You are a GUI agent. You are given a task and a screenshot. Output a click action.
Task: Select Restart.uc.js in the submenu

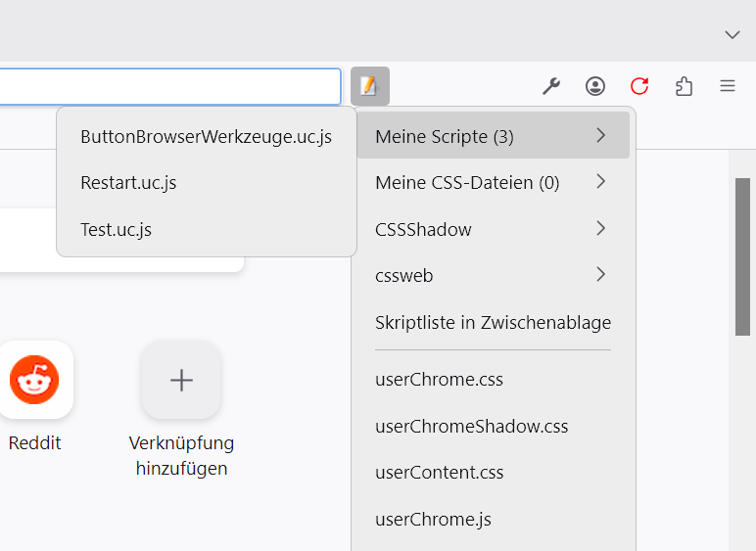pos(128,182)
